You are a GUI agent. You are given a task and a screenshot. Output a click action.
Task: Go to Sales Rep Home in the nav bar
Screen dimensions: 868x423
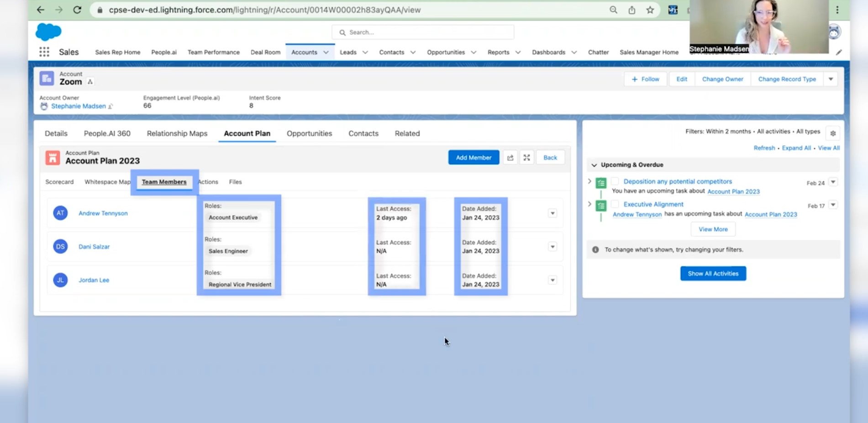click(x=118, y=52)
